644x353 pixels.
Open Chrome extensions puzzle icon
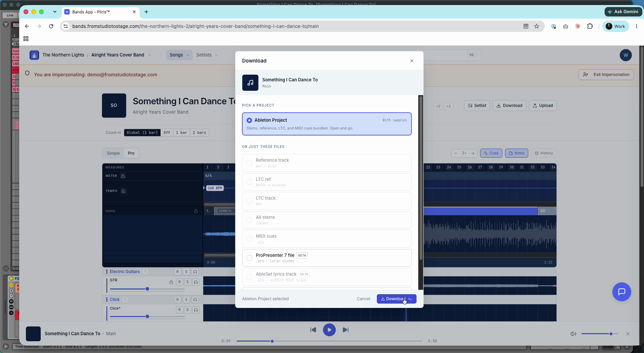click(590, 26)
